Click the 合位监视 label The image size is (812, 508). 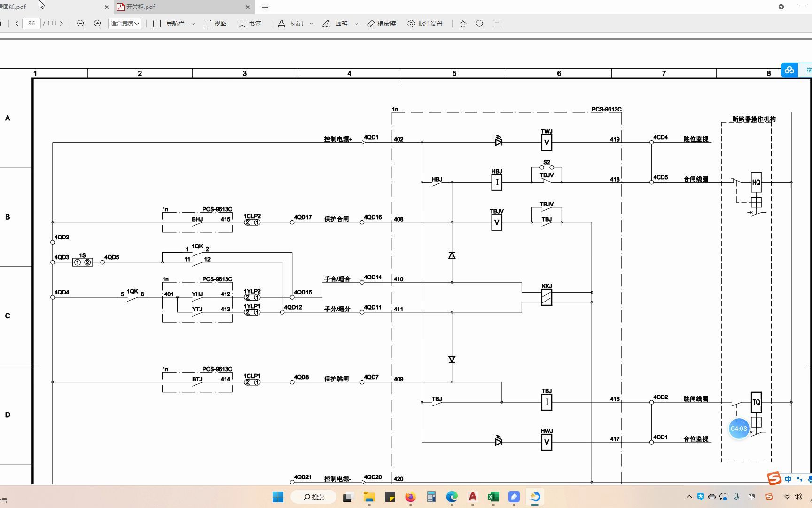[695, 439]
